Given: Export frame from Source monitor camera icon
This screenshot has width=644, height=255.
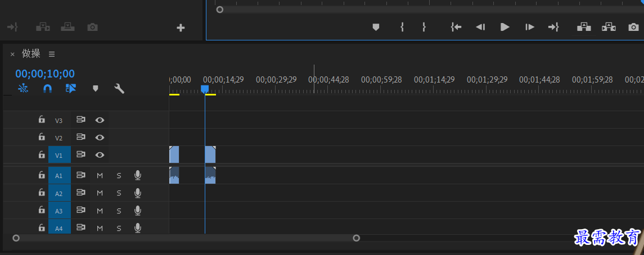Looking at the screenshot, I should pyautogui.click(x=92, y=27).
